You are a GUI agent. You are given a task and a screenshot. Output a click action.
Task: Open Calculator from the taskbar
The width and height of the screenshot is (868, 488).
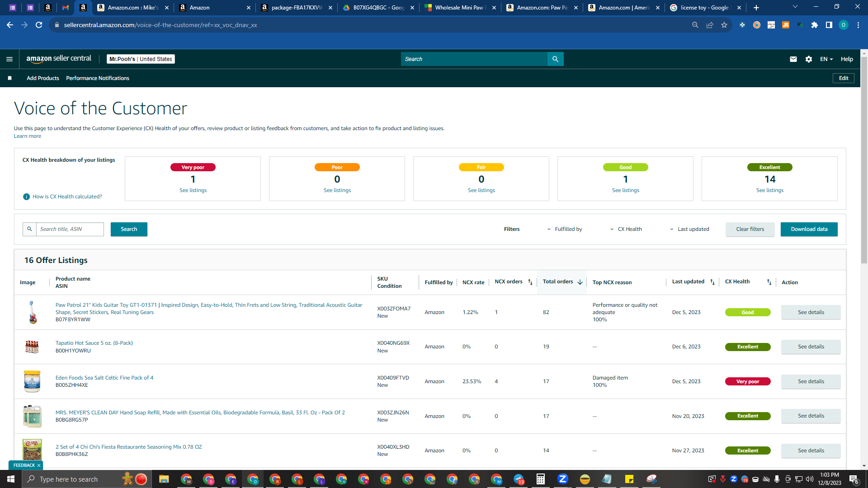[x=541, y=479]
